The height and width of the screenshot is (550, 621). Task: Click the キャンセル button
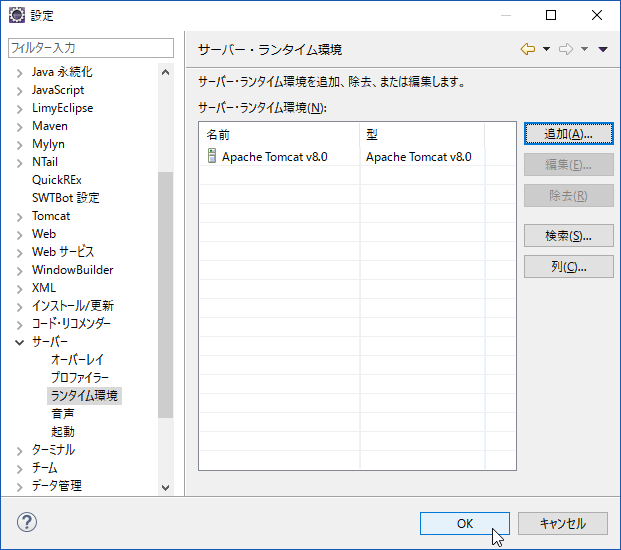pyautogui.click(x=563, y=523)
